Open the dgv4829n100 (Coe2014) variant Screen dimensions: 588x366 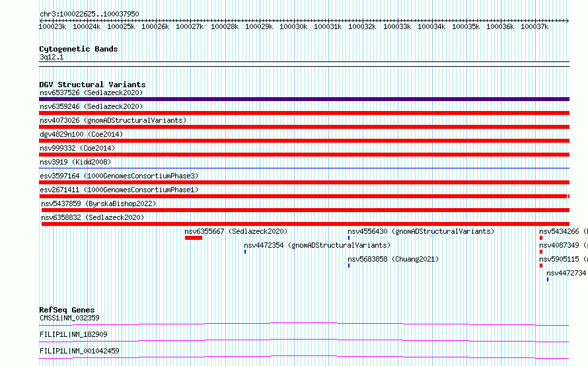click(x=81, y=134)
